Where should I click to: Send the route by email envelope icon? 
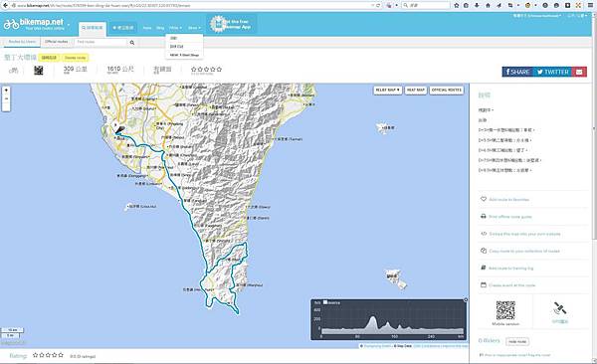point(579,72)
